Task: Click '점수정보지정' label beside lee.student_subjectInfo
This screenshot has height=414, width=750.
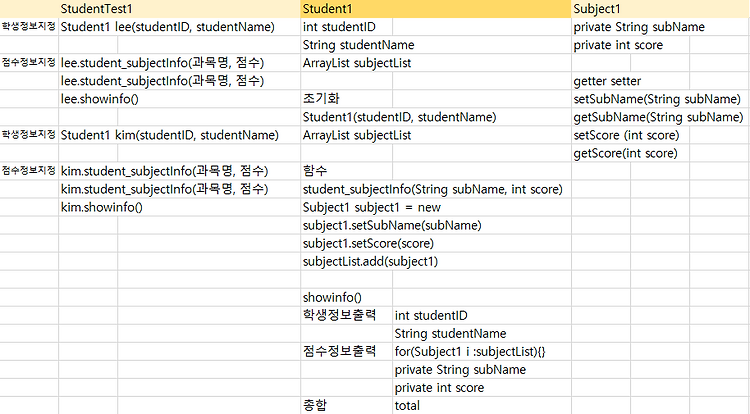Action: coord(29,63)
